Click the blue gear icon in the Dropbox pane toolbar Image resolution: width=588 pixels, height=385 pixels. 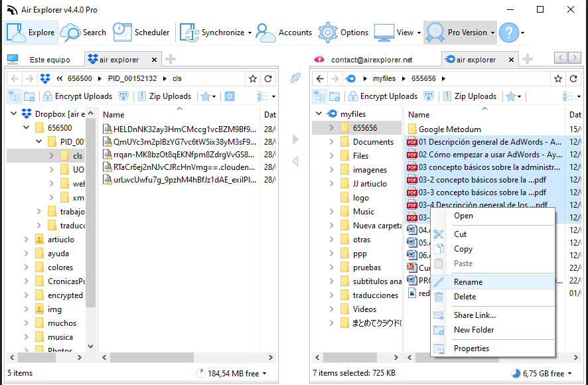coord(230,96)
